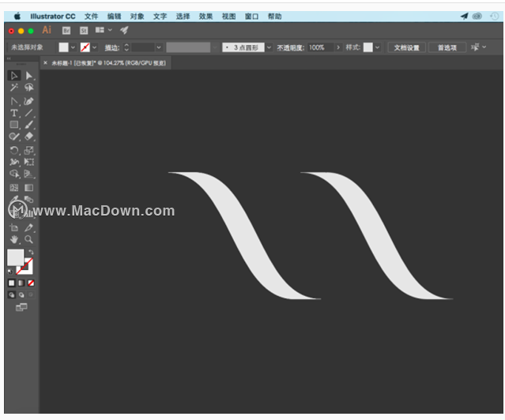Select the Gradient tool
505x420 pixels.
coord(29,188)
